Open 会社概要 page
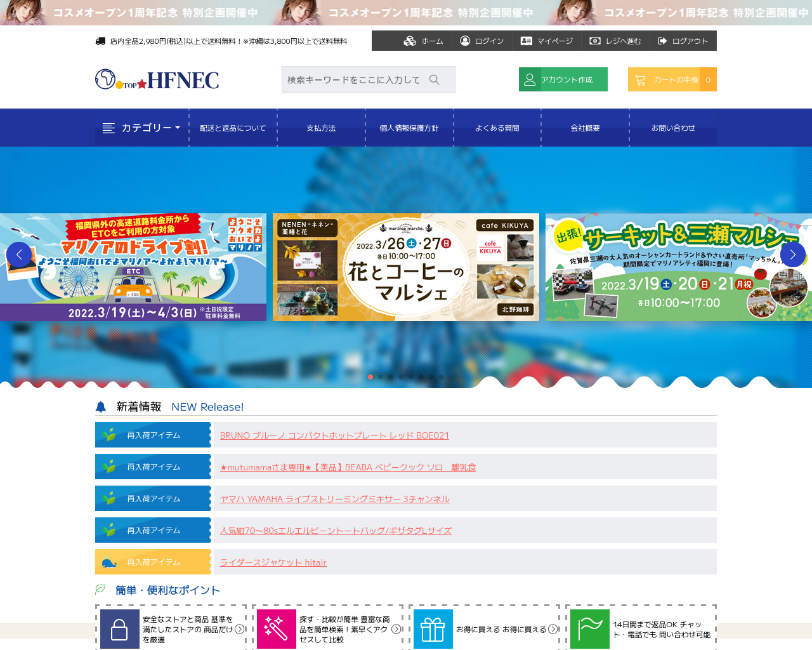The image size is (812, 650). coord(585,128)
